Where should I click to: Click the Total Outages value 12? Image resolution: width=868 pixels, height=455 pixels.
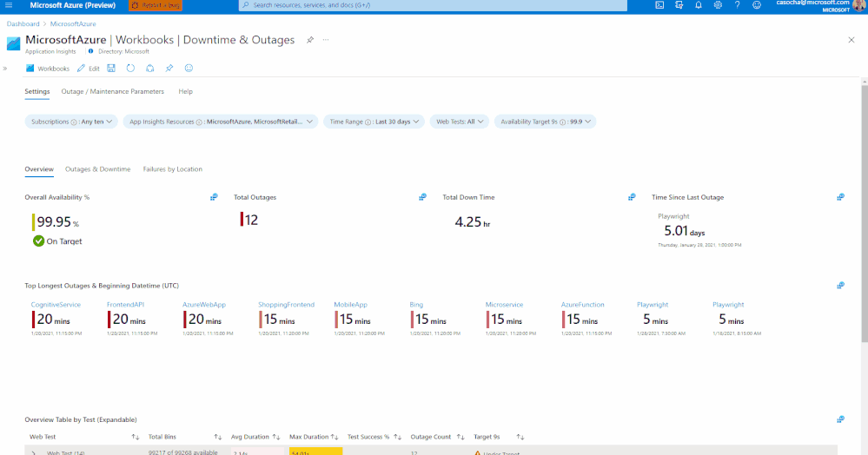[x=249, y=221]
